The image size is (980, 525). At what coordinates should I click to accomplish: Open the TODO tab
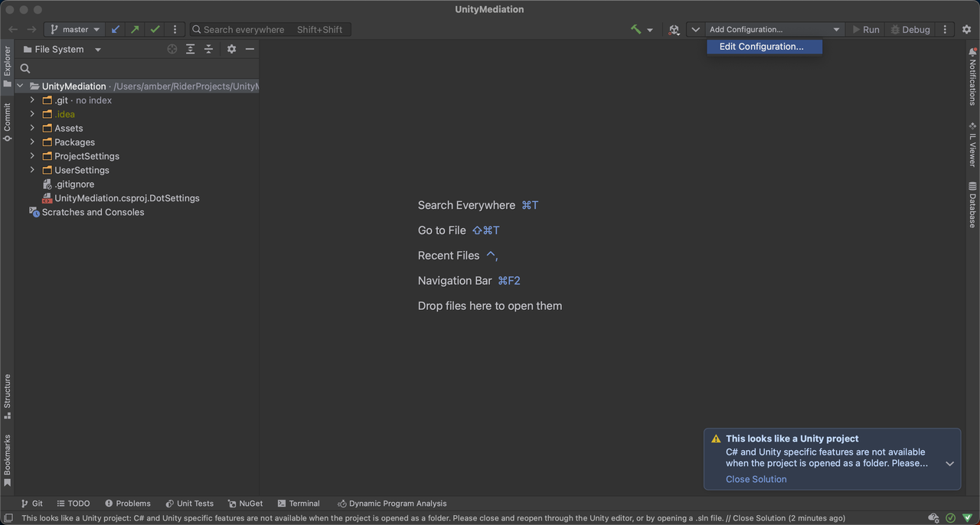[x=73, y=504]
